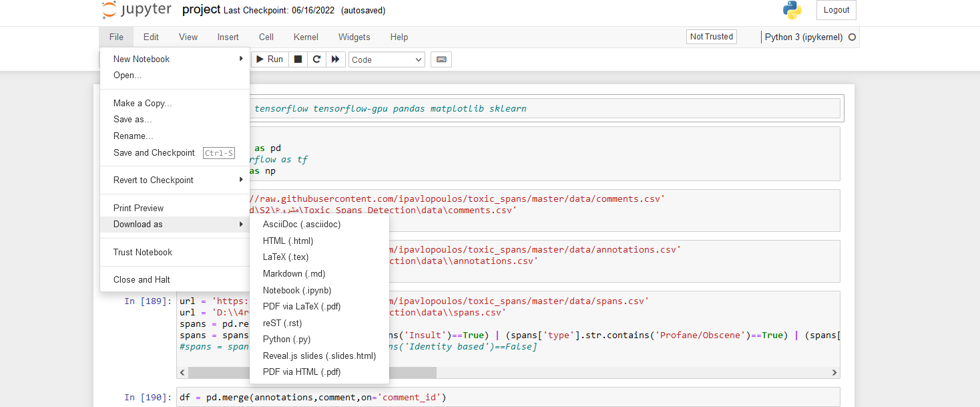
Task: Click the Logout button
Action: [x=836, y=10]
